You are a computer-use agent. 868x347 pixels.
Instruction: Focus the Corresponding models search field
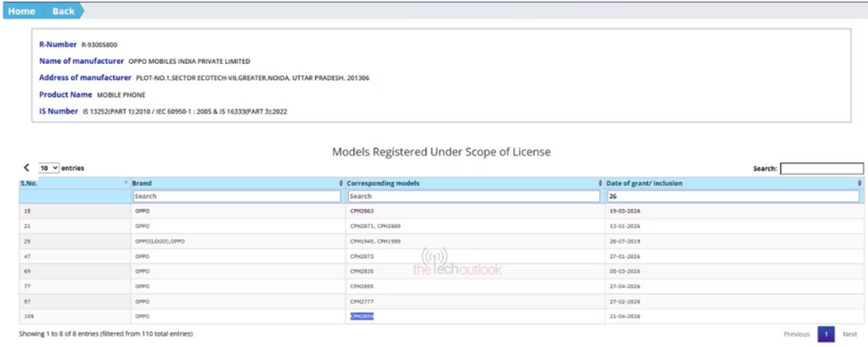(x=474, y=196)
